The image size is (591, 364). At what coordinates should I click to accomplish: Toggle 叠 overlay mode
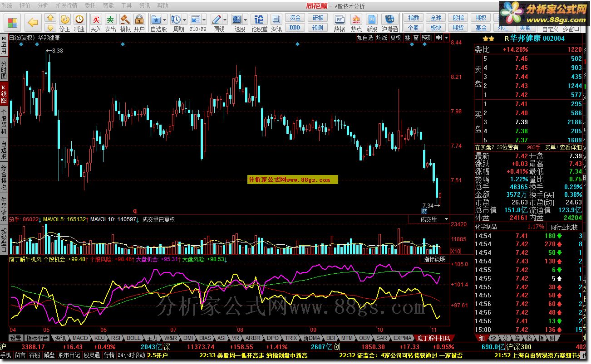[407, 38]
